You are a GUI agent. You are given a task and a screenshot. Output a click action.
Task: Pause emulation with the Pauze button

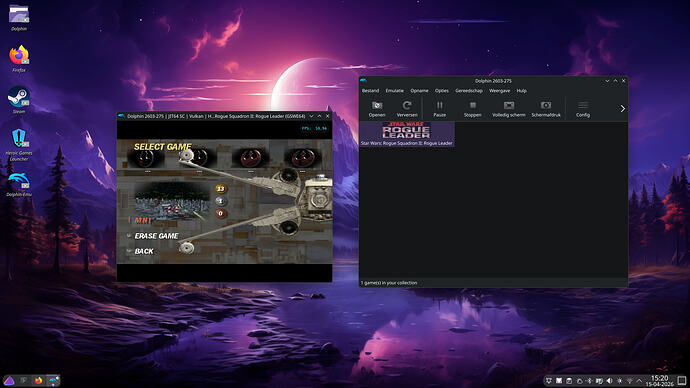439,109
